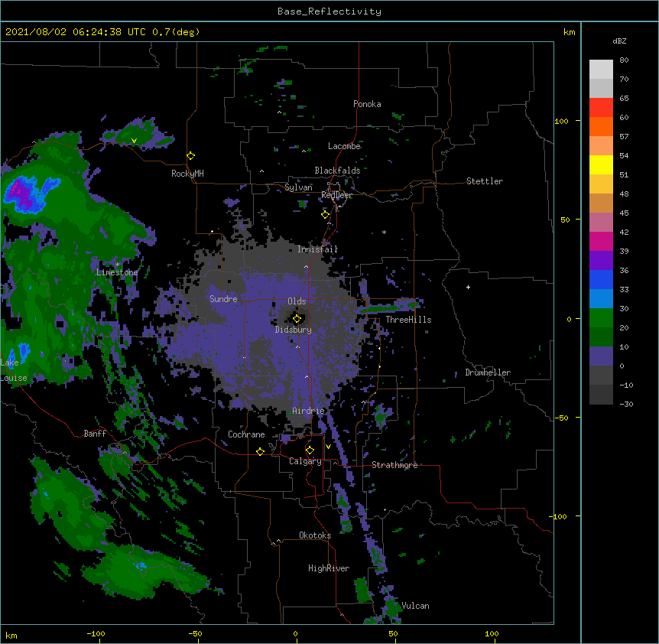Click the HighRiver city label
Viewport: 659px width, 644px height.
point(329,568)
